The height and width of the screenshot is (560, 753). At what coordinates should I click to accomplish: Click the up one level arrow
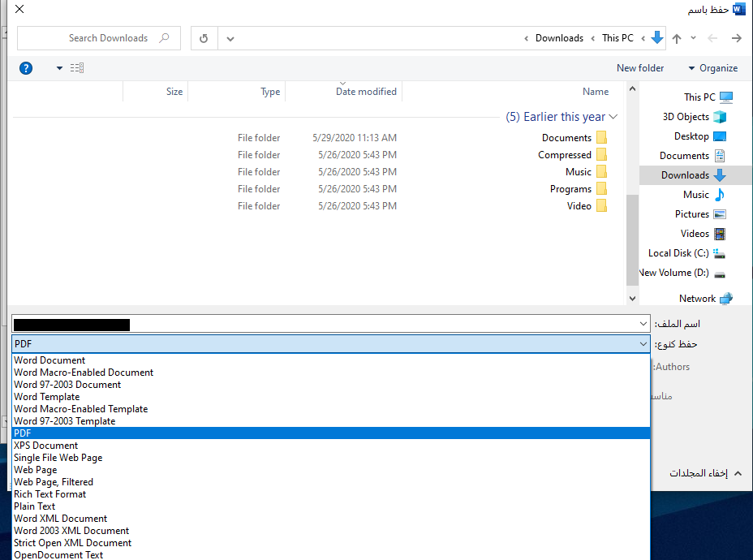coord(677,38)
